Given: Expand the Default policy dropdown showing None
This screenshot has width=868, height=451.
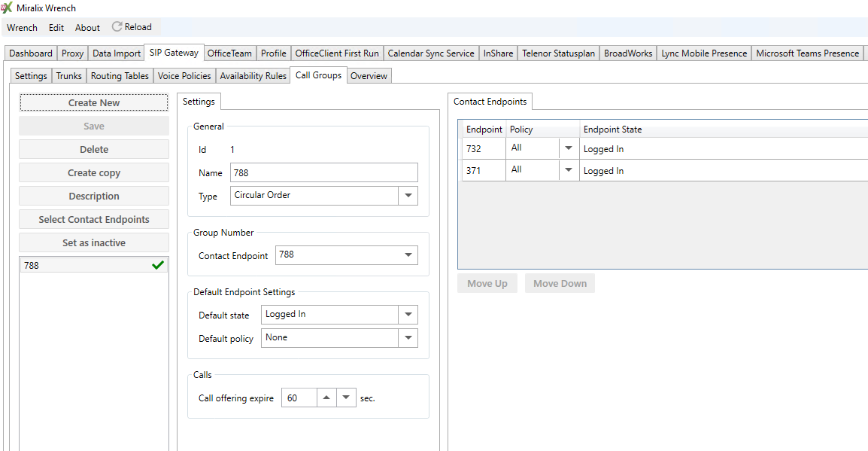Looking at the screenshot, I should click(x=408, y=338).
